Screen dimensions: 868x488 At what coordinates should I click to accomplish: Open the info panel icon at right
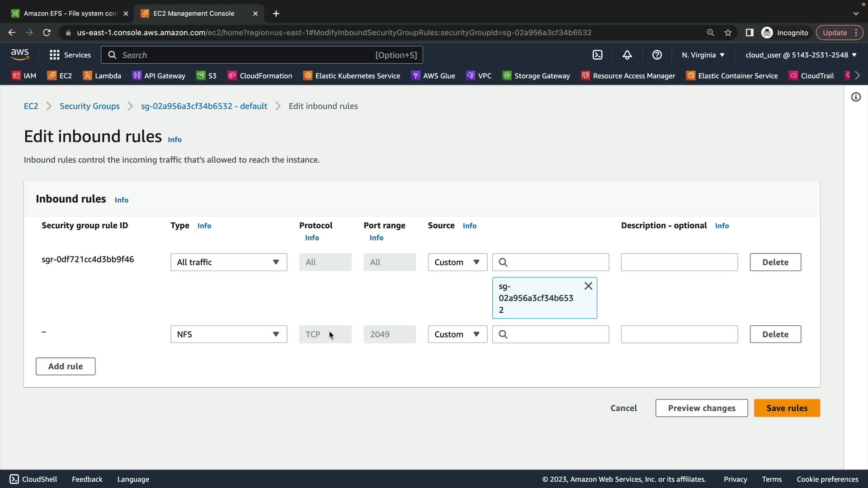coord(856,97)
